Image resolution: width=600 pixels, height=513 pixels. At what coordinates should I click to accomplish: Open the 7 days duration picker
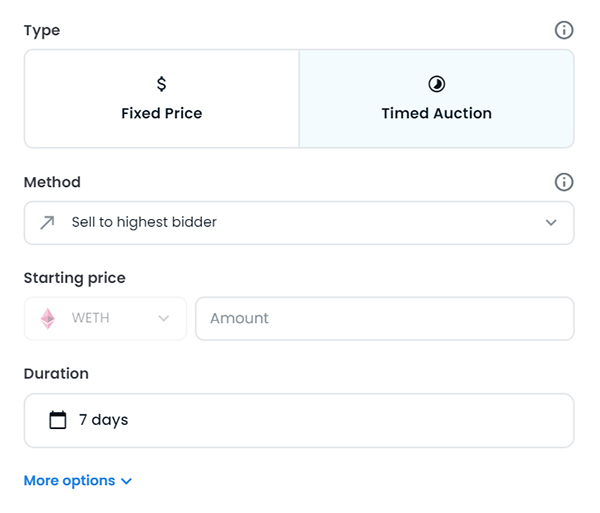coord(299,420)
